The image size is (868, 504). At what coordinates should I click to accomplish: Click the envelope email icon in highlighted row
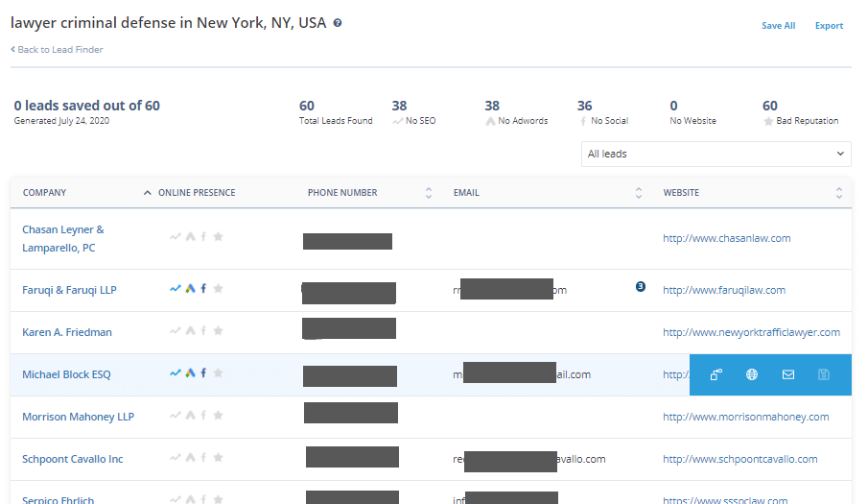[788, 374]
